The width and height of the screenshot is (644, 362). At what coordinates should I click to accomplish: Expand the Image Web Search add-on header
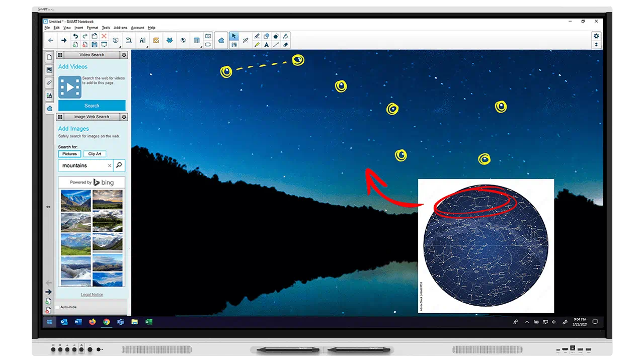click(92, 117)
